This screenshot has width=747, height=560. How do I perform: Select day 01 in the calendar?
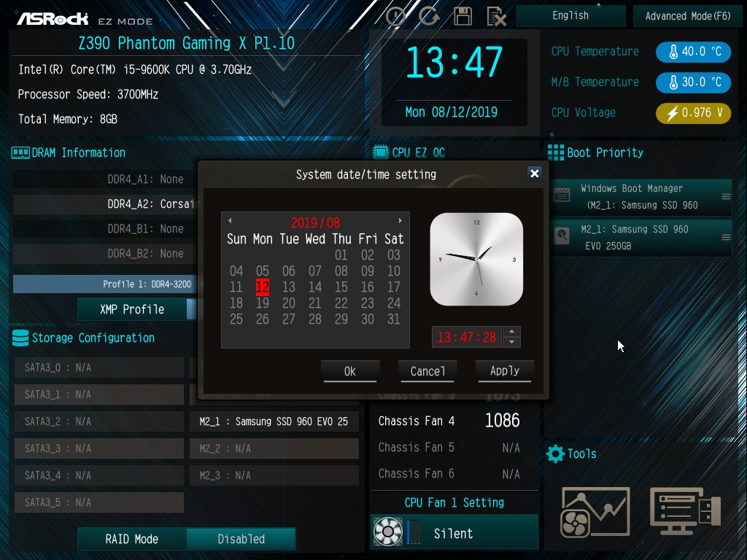coord(341,254)
